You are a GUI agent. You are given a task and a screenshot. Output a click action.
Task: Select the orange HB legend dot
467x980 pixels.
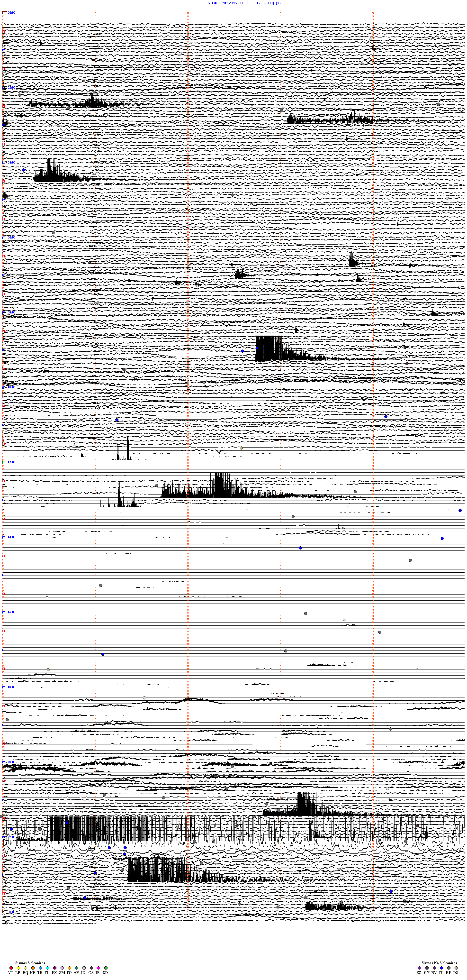33,968
